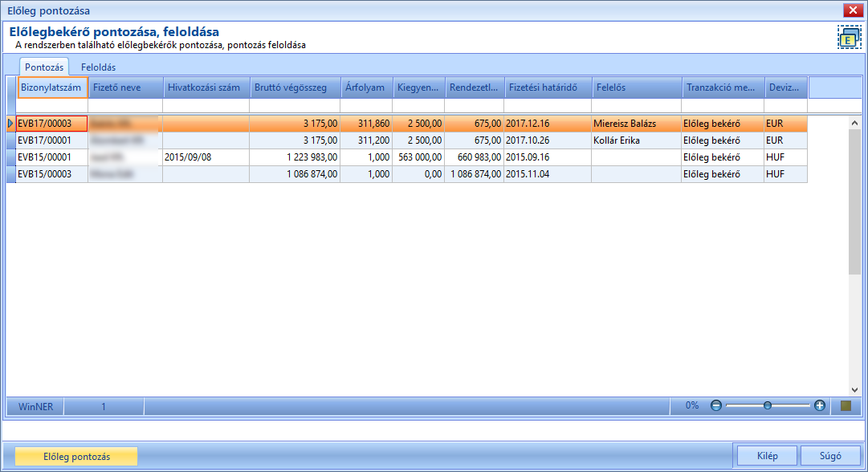Screen dimensions: 868x472
Task: Close the Előleg pontozása window
Action: pyautogui.click(x=853, y=10)
